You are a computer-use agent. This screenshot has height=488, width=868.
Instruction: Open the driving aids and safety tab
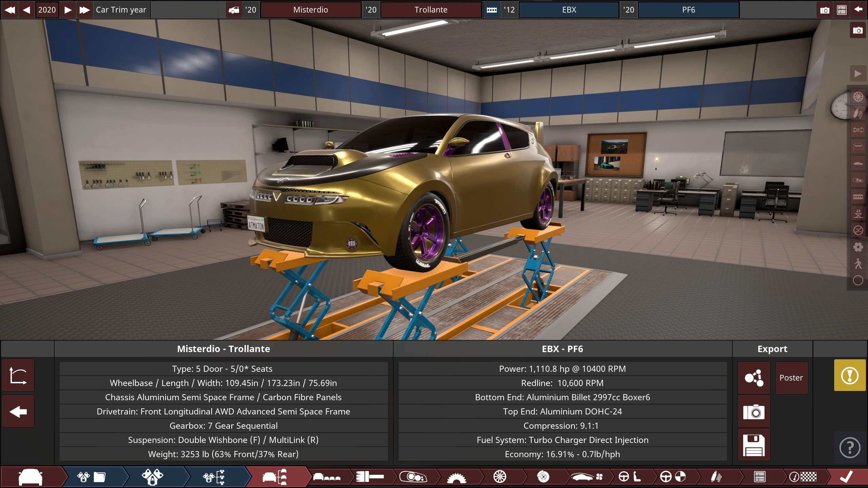[x=673, y=477]
